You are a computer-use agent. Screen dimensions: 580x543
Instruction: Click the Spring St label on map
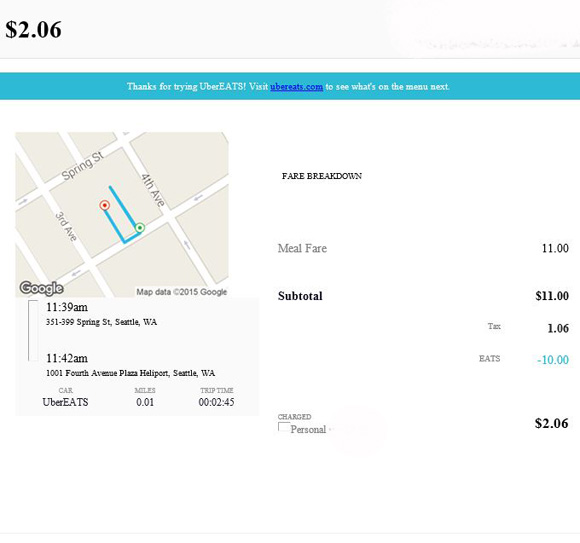coord(83,166)
